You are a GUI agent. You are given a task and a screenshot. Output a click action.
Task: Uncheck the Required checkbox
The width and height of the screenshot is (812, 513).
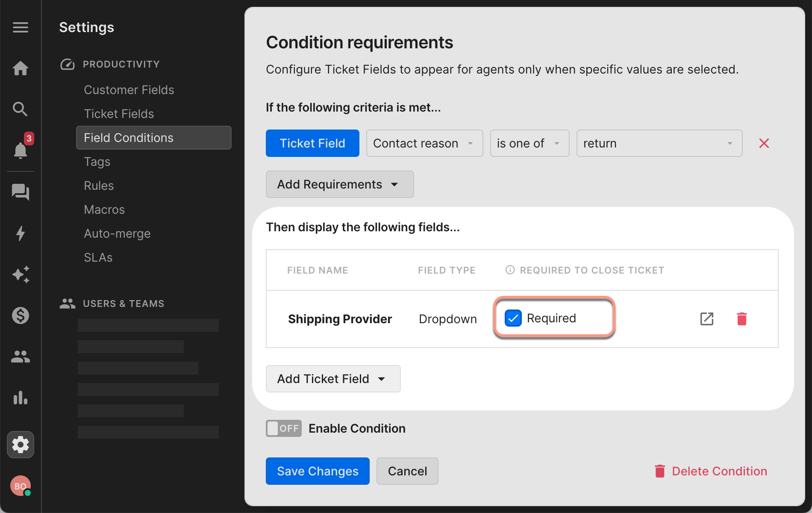pyautogui.click(x=513, y=318)
